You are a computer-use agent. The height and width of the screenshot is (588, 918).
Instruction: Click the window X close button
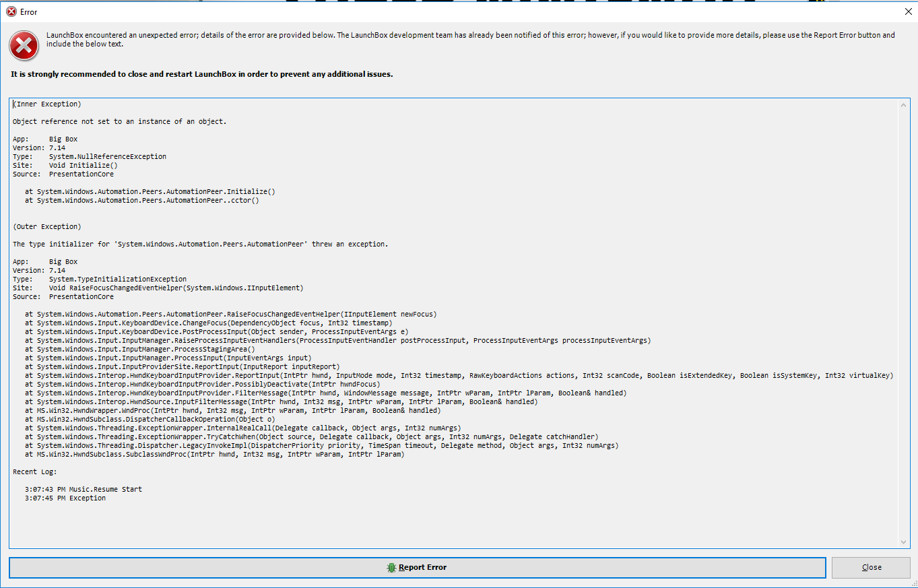click(907, 11)
